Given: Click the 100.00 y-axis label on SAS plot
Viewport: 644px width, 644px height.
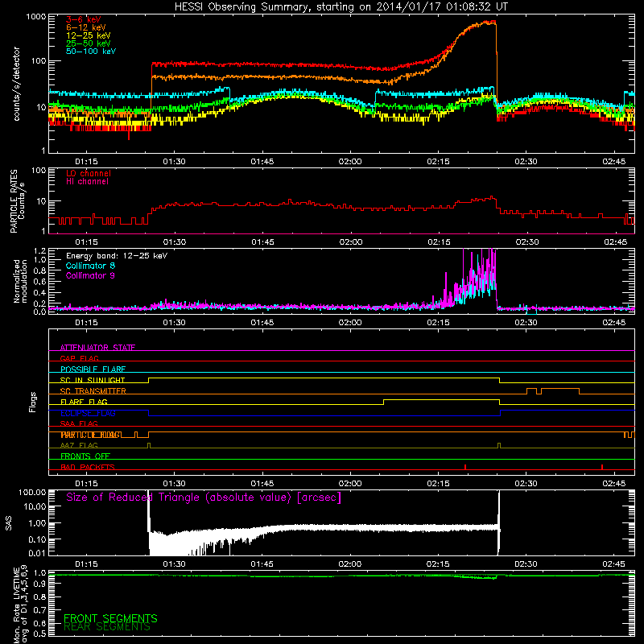Looking at the screenshot, I should click(32, 493).
